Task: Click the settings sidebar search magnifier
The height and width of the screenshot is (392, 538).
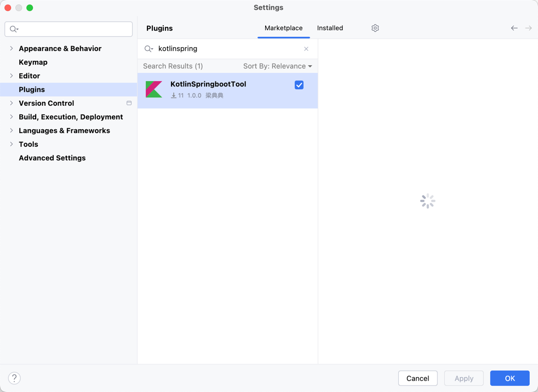Action: (14, 29)
